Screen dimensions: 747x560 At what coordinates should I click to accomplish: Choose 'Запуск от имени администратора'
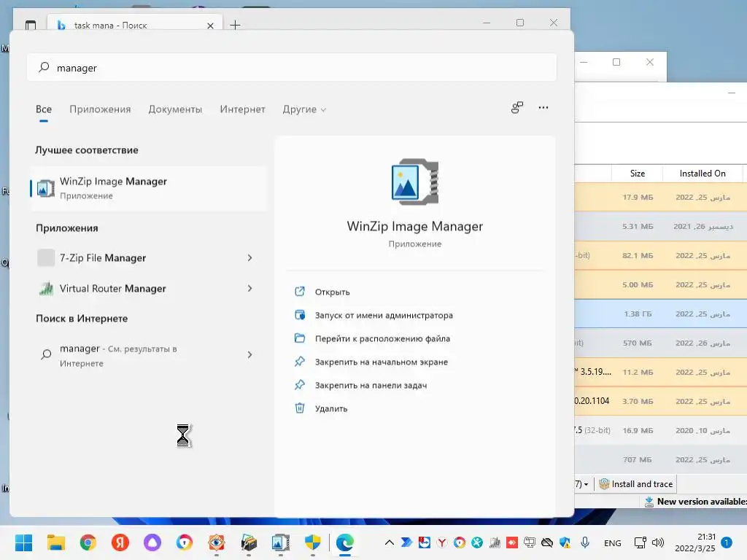point(384,315)
